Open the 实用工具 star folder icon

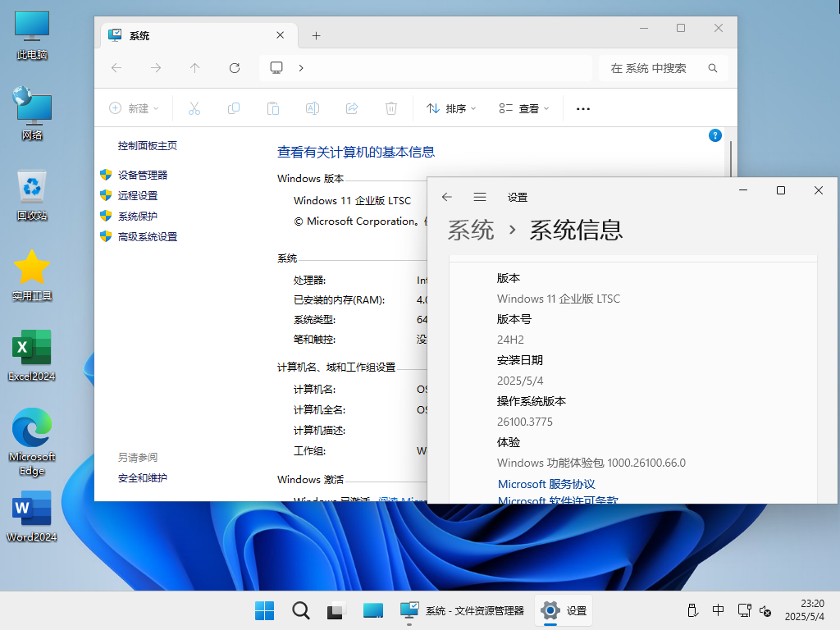point(32,274)
